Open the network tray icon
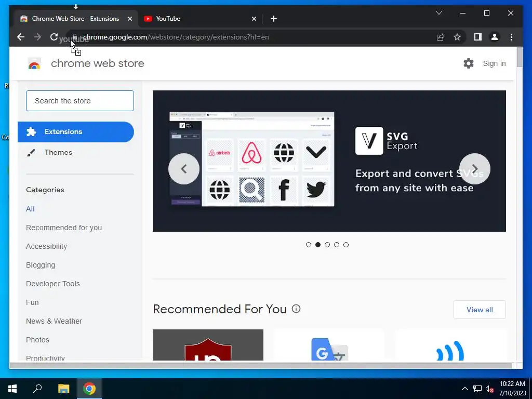 pyautogui.click(x=477, y=389)
